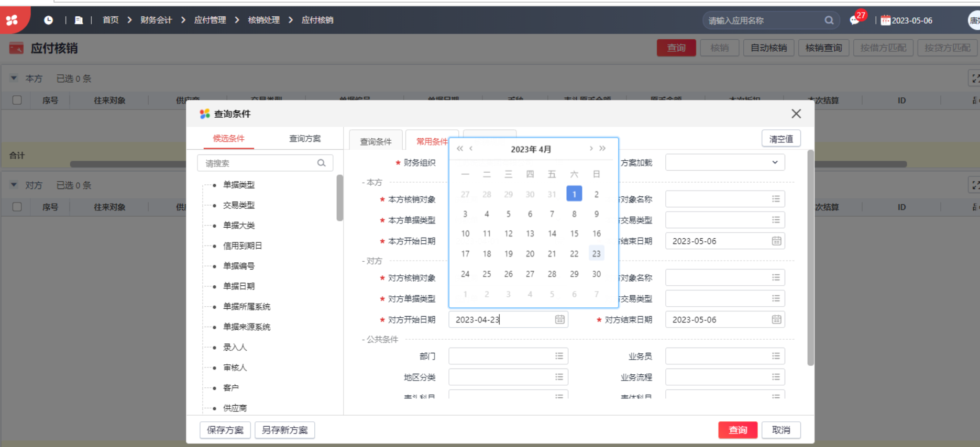Click 清空值 button
This screenshot has width=980, height=447.
tap(781, 139)
